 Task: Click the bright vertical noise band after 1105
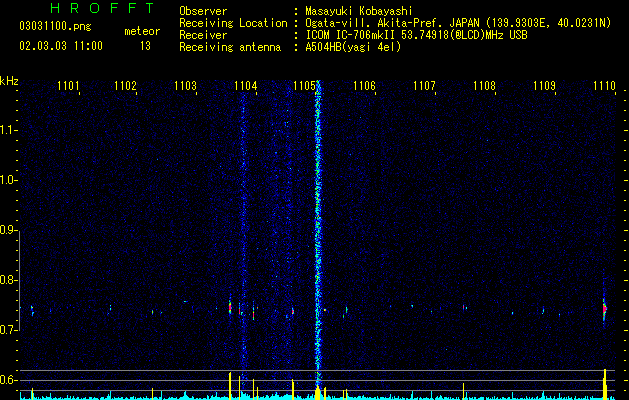(318, 233)
